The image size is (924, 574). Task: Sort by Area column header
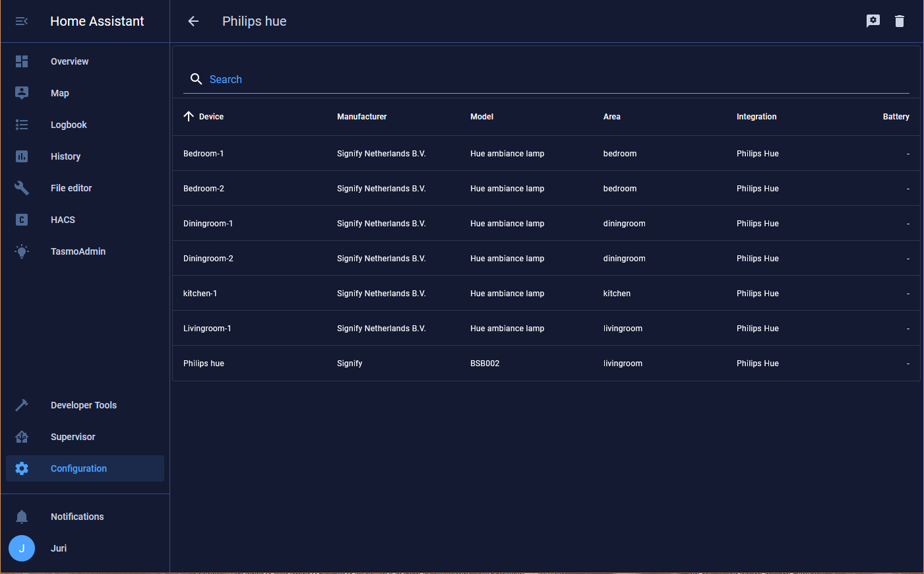coord(611,116)
